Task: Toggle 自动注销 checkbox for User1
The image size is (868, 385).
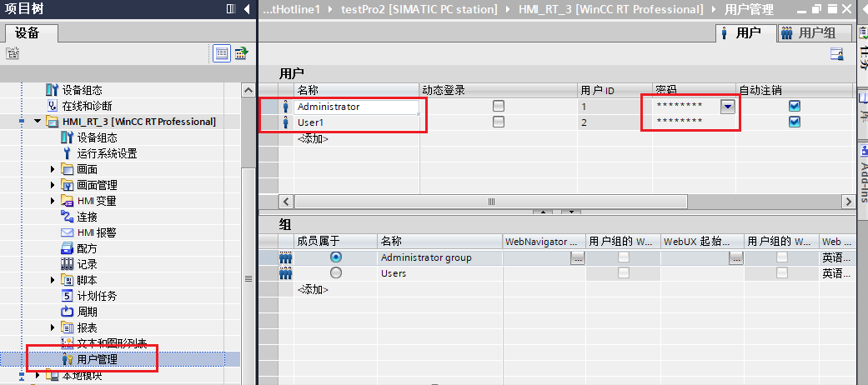Action: 795,122
